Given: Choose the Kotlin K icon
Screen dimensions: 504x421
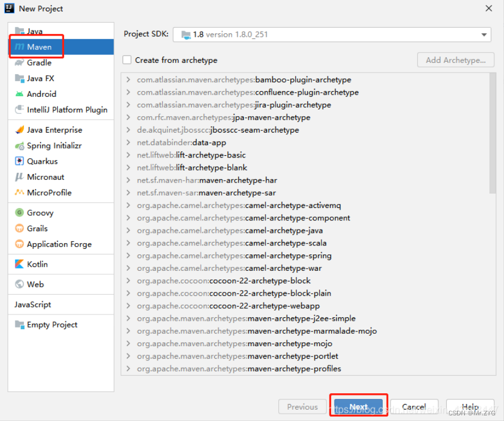Looking at the screenshot, I should tap(20, 264).
